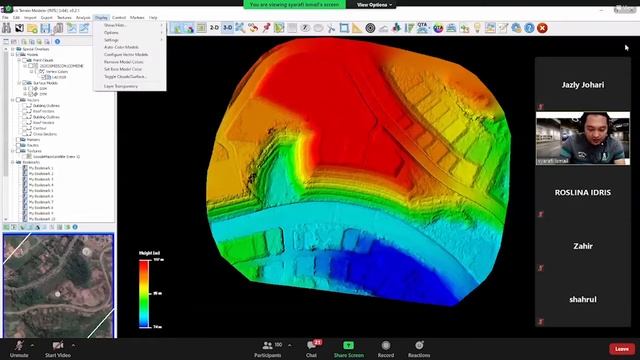This screenshot has height=360, width=640.
Task: Open Zoom View Options dropdown
Action: (374, 4)
